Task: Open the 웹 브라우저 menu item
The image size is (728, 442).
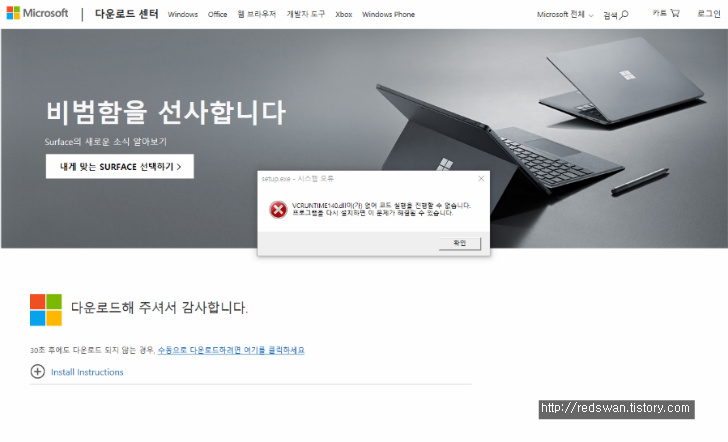Action: coord(257,14)
